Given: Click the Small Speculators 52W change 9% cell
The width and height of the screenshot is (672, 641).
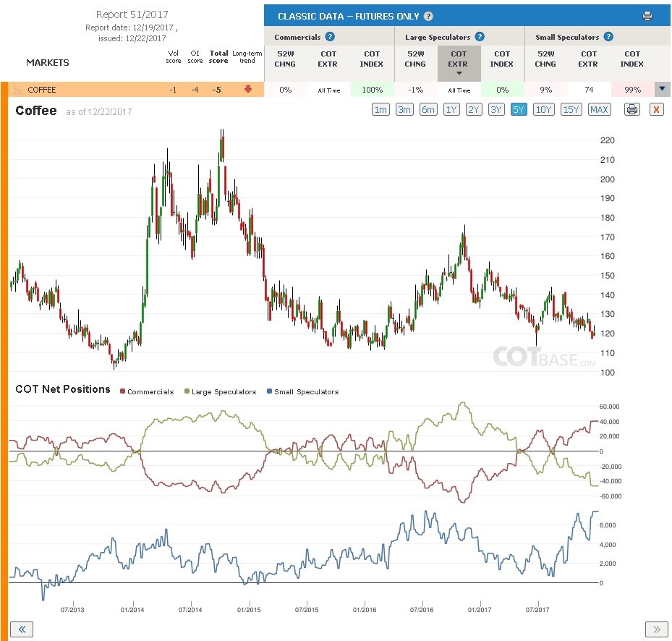Looking at the screenshot, I should coord(546,90).
